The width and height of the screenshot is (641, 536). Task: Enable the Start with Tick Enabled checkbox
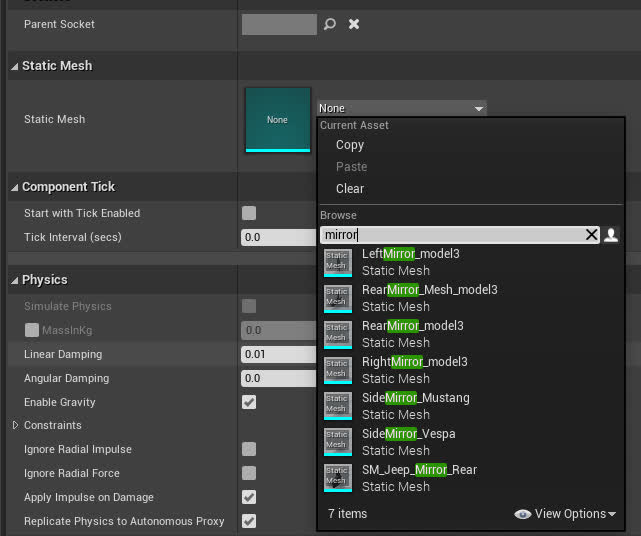click(x=249, y=213)
